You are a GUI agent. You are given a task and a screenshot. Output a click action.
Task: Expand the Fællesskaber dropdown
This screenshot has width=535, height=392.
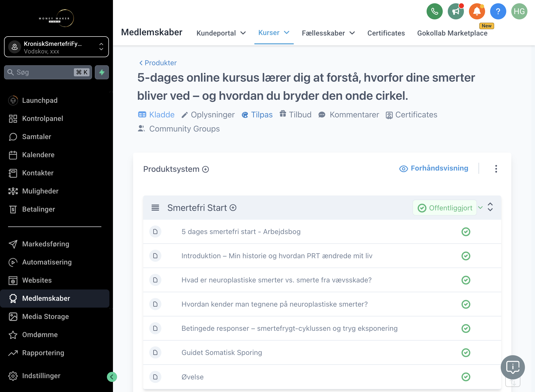pyautogui.click(x=328, y=33)
